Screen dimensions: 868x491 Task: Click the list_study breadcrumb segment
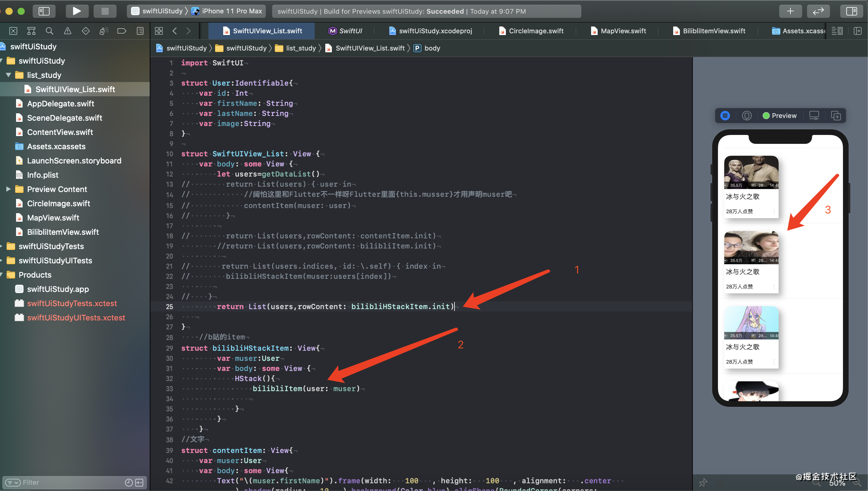click(x=296, y=48)
